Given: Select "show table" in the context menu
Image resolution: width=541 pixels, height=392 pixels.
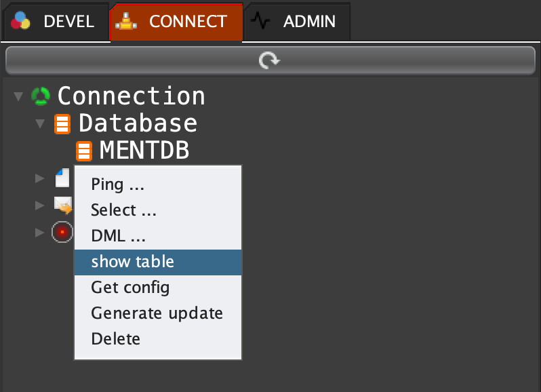Looking at the screenshot, I should (133, 262).
